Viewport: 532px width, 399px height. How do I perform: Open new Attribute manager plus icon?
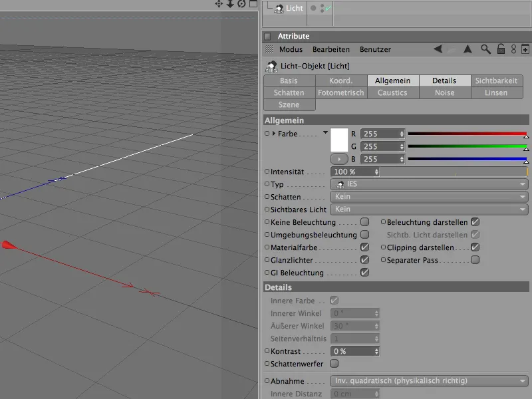[x=525, y=49]
